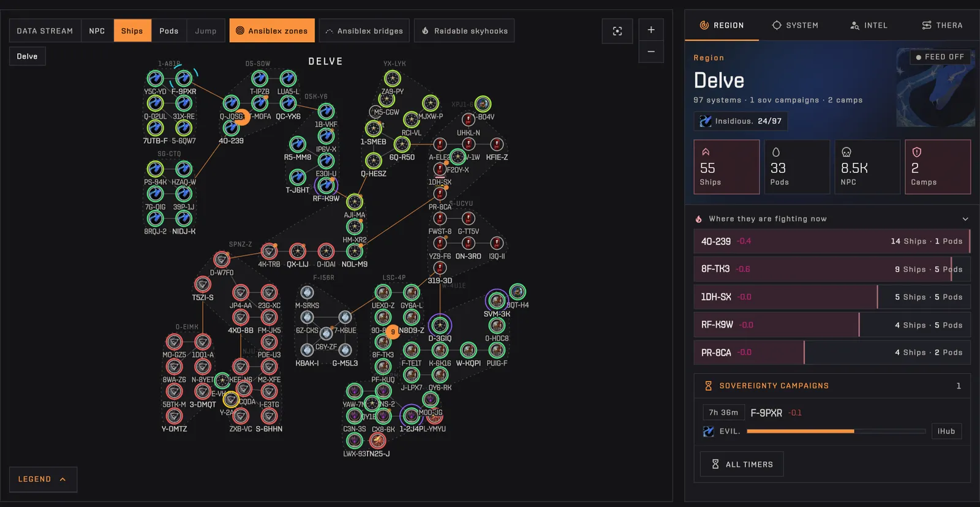Select the NOL-M9 system node
This screenshot has width=980, height=507.
point(355,252)
